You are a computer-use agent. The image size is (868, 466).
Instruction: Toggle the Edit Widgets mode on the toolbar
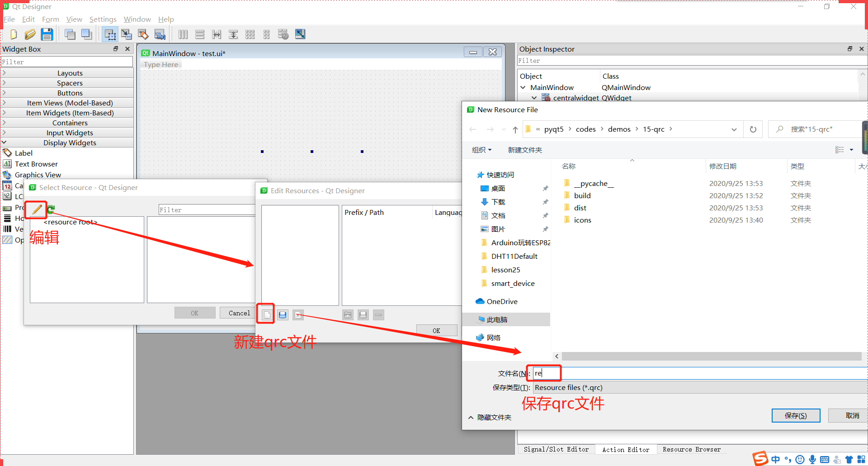[x=110, y=34]
